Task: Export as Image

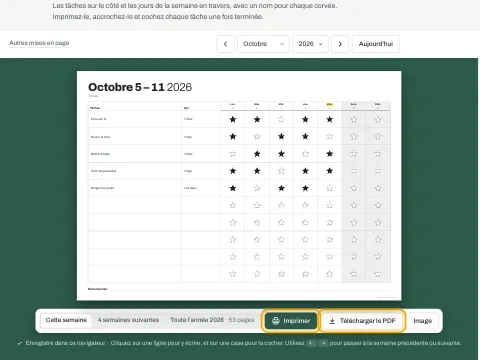Action: coord(422,321)
